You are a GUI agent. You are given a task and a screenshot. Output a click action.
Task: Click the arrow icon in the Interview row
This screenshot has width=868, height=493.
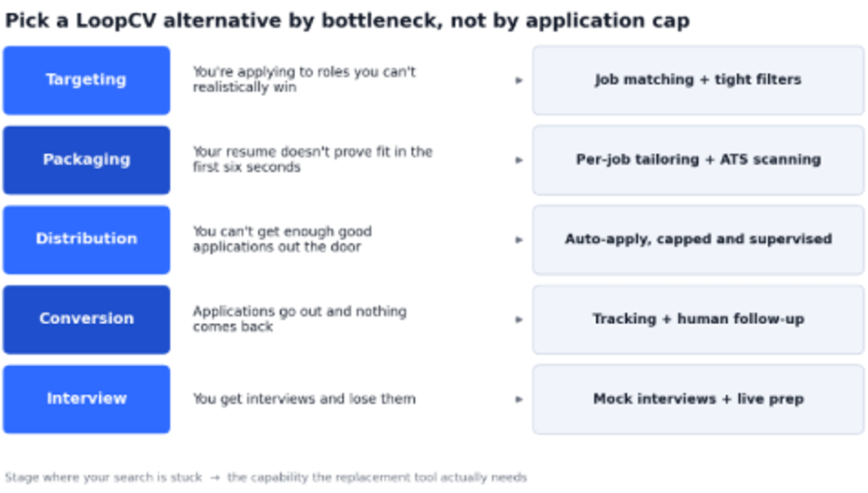[x=519, y=399]
